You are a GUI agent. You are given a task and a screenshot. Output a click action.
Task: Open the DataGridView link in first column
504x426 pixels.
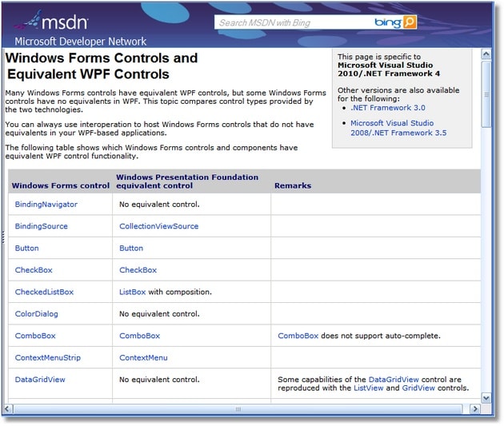click(x=40, y=379)
